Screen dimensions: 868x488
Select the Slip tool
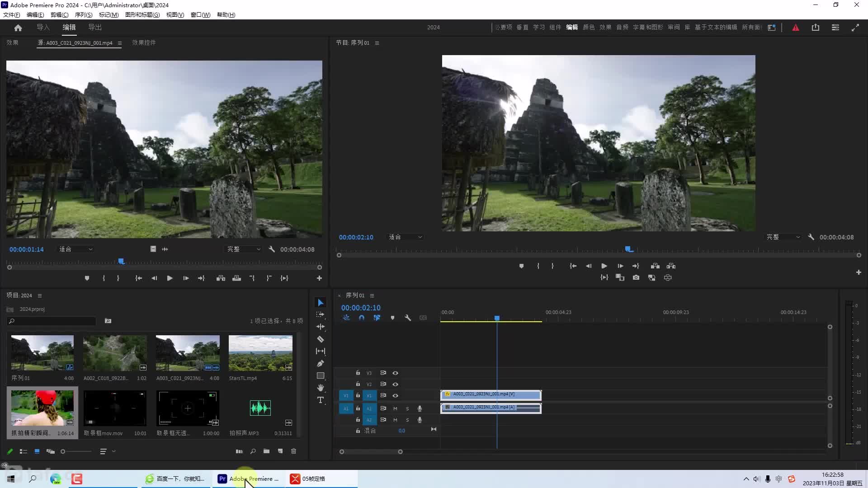click(x=321, y=351)
